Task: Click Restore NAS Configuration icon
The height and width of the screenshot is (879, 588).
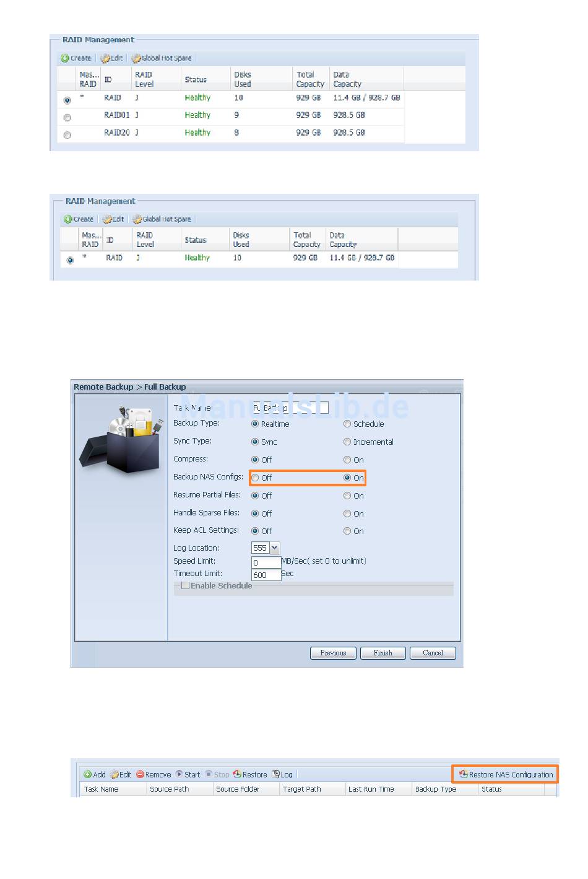Action: pyautogui.click(x=463, y=774)
